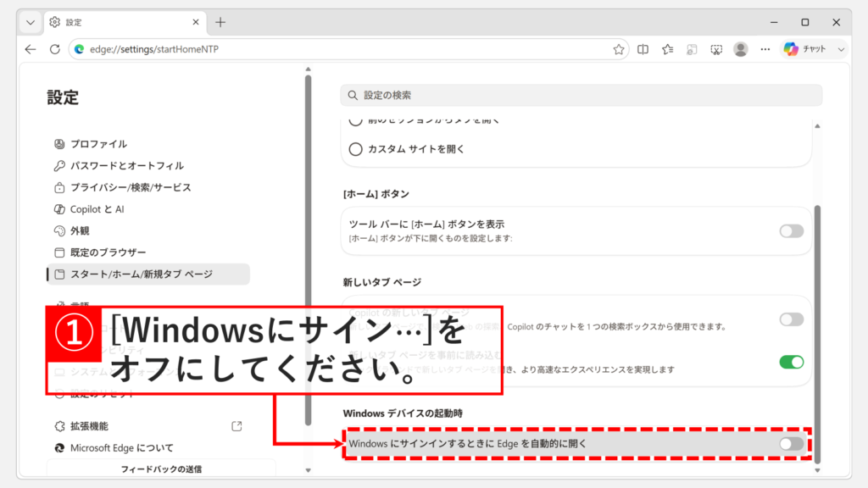Click the プロファイル sidebar icon

pos(59,144)
